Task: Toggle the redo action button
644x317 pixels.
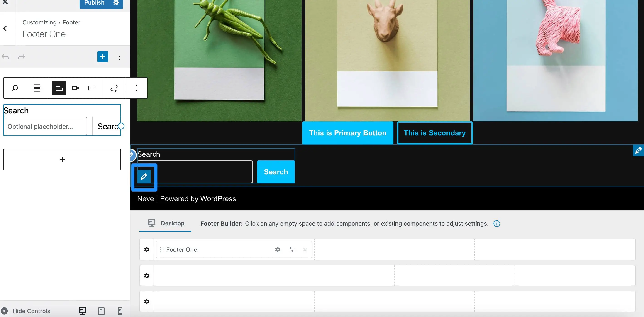Action: click(21, 57)
